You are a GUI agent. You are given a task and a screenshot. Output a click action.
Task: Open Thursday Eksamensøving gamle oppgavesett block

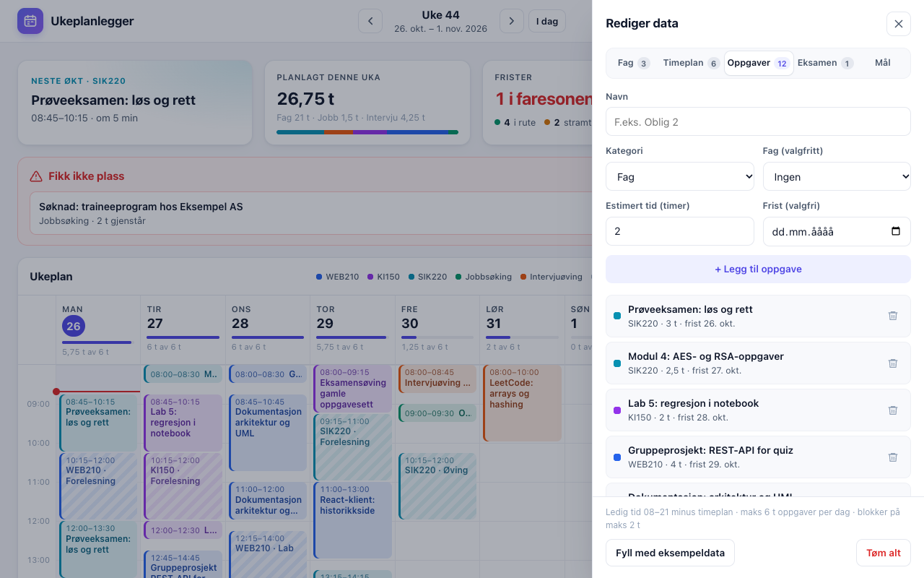(x=352, y=388)
